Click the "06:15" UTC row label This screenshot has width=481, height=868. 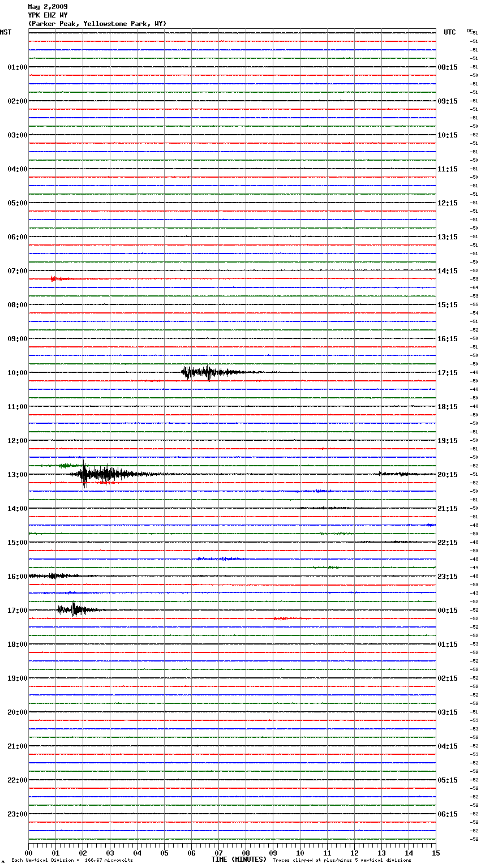click(448, 814)
